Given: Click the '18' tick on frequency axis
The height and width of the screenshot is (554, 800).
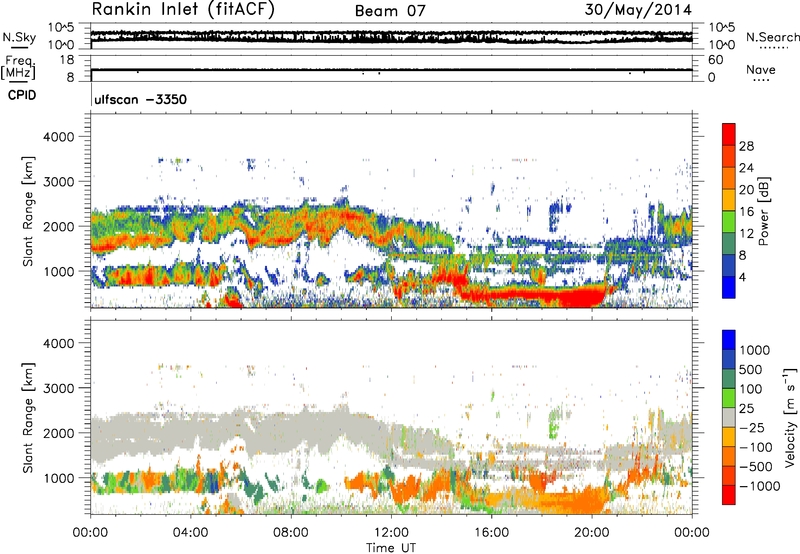Looking at the screenshot, I should (67, 60).
